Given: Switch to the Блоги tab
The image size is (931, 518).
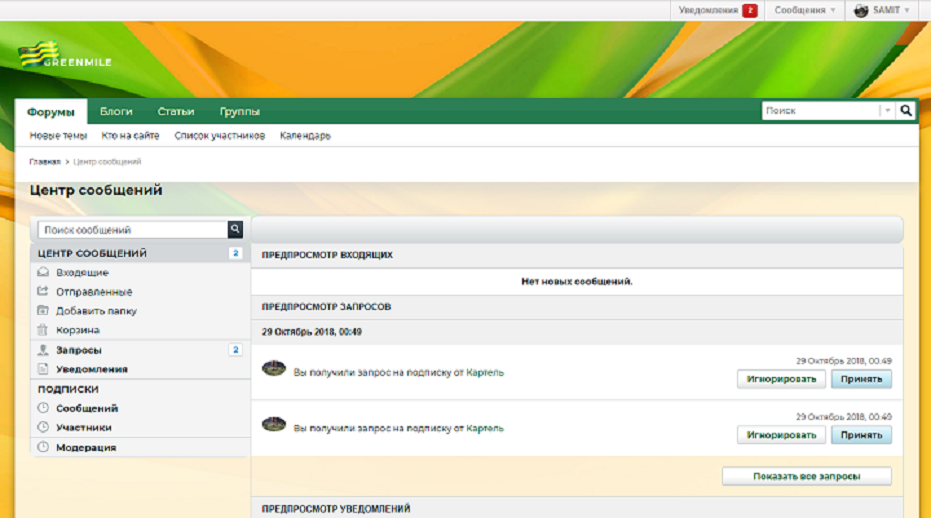Looking at the screenshot, I should coord(116,111).
